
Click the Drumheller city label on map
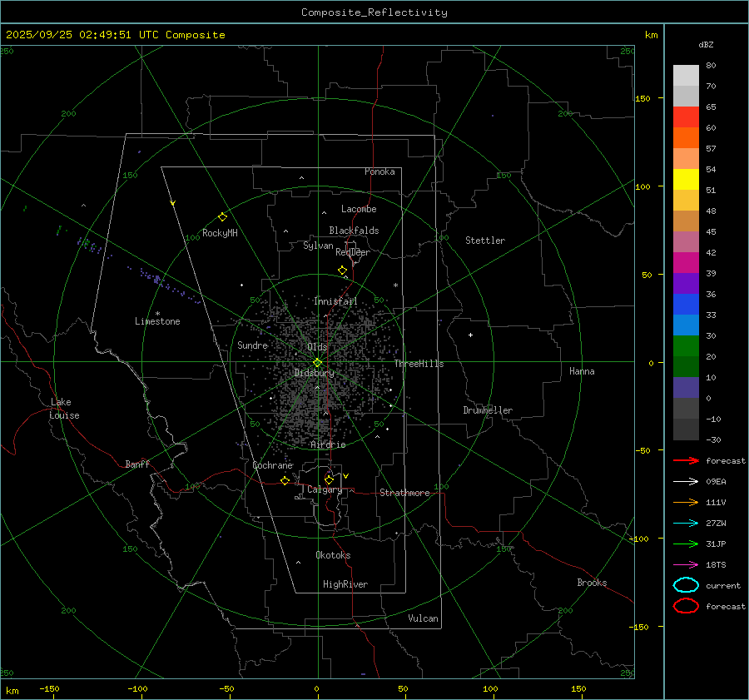point(488,410)
